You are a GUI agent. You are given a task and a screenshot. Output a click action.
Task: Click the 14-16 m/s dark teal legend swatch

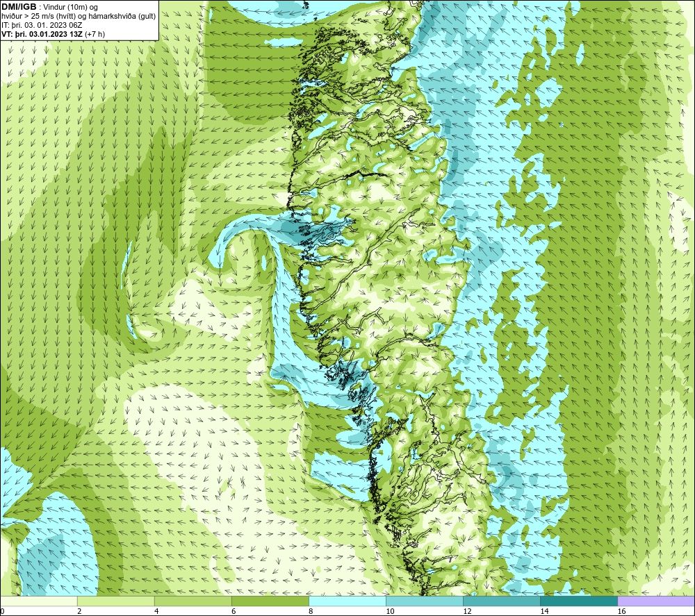click(578, 601)
